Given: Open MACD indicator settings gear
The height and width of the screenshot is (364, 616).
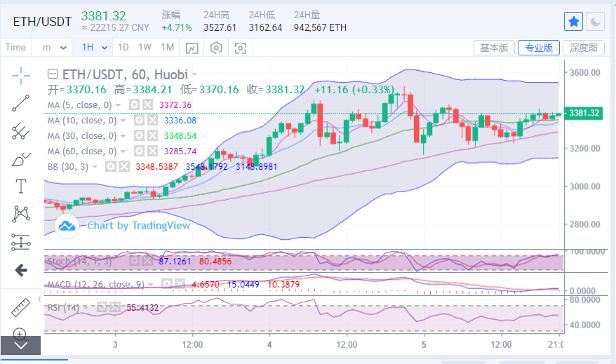Looking at the screenshot, I should click(x=166, y=284).
